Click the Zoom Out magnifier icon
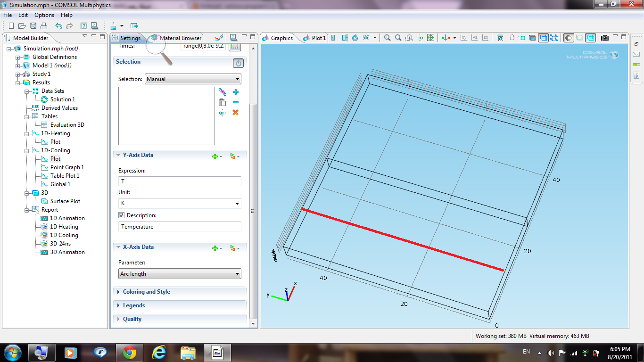 pos(398,38)
